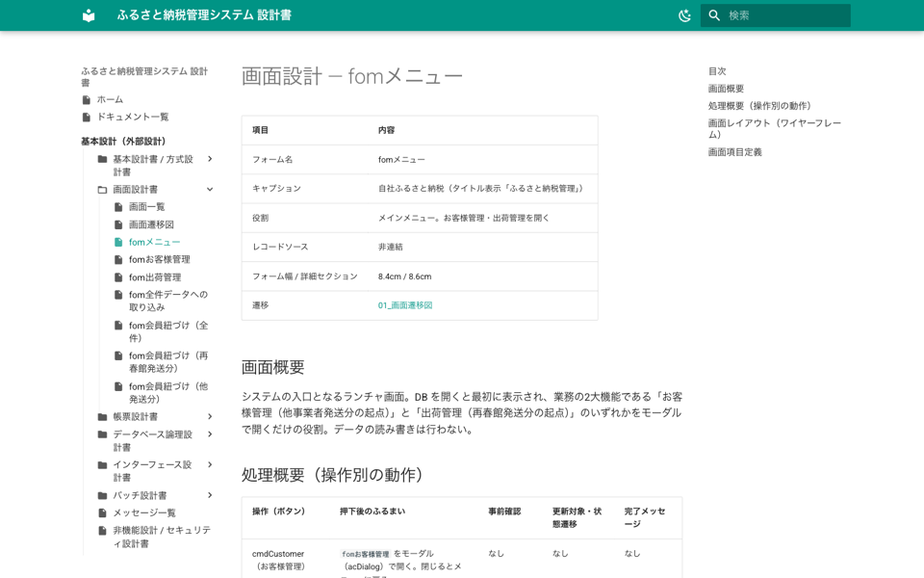Click folder icon beside バッチ設計書
This screenshot has height=578, width=924.
coord(103,495)
